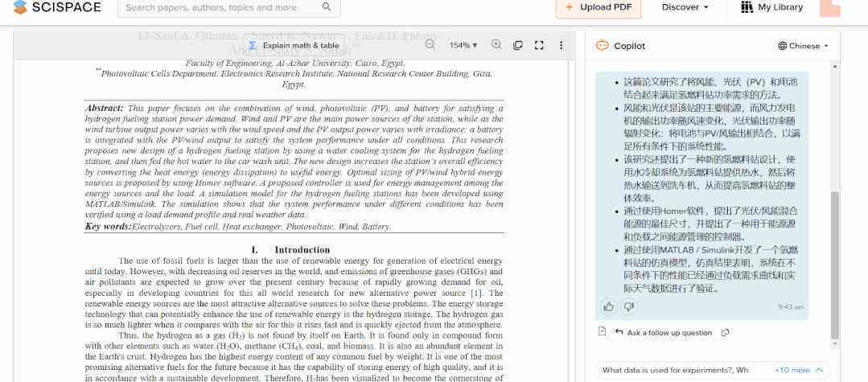
Task: Zoom in the PDF view
Action: pyautogui.click(x=496, y=45)
